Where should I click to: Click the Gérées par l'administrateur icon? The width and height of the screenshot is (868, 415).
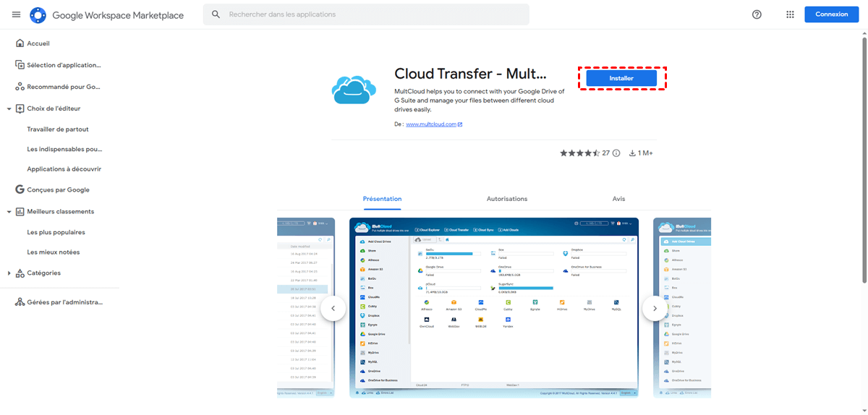[x=20, y=302]
